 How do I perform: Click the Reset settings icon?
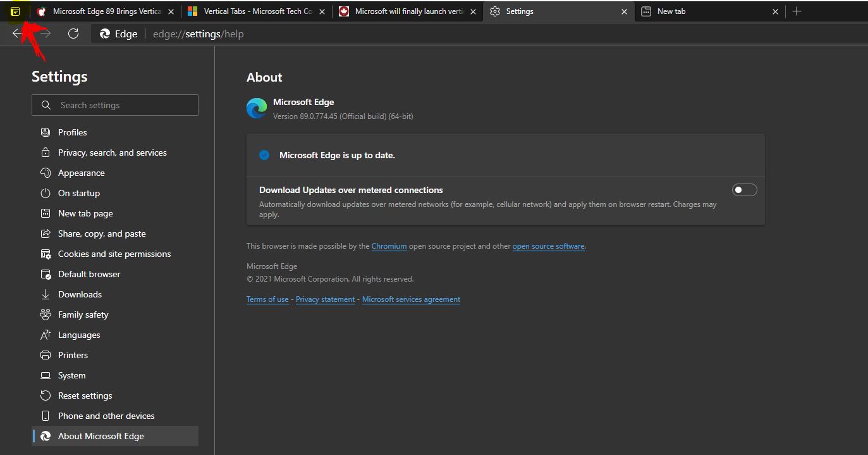[46, 396]
